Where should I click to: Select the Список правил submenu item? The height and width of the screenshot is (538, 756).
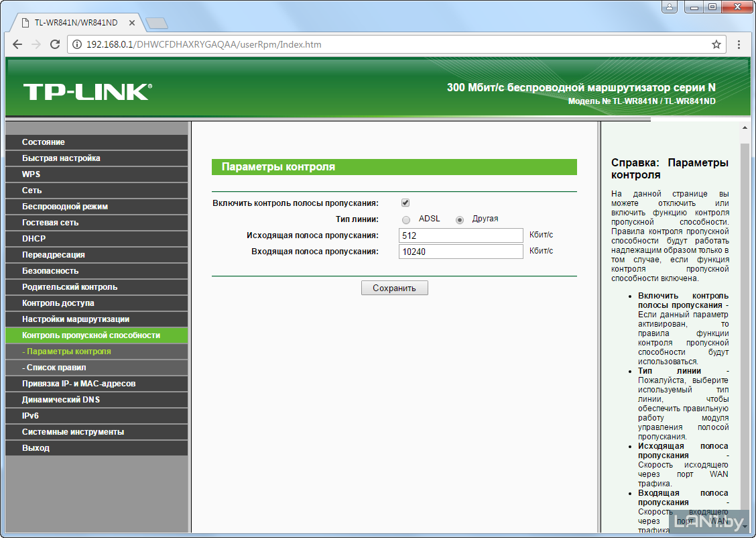(x=97, y=367)
